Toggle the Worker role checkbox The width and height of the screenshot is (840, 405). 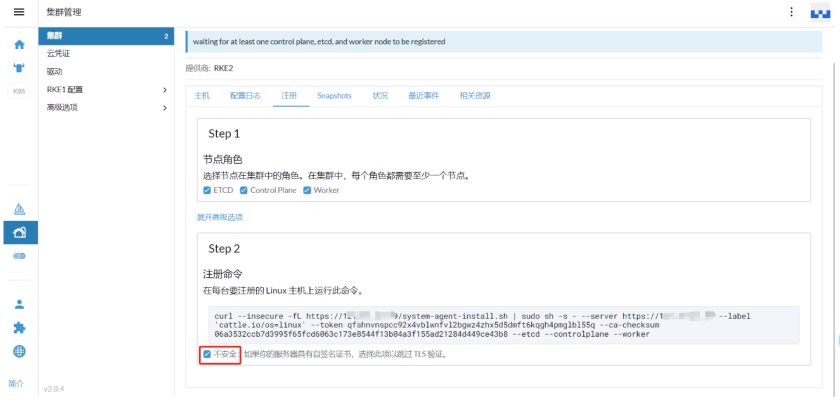tap(307, 190)
